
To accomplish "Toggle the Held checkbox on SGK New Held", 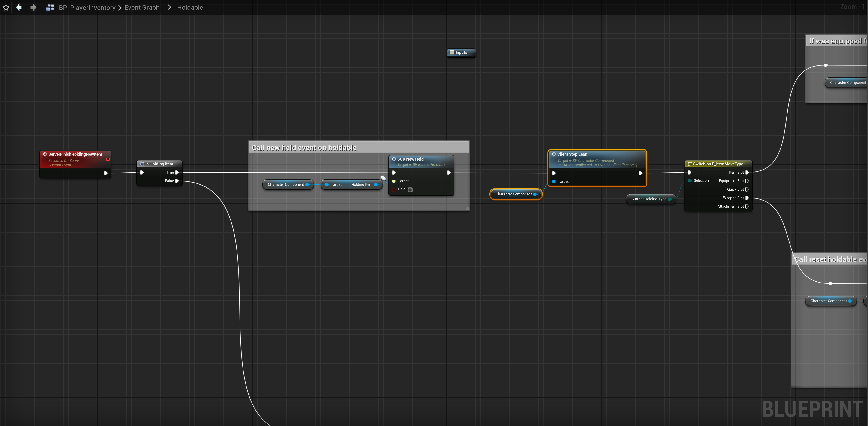I will coord(410,190).
